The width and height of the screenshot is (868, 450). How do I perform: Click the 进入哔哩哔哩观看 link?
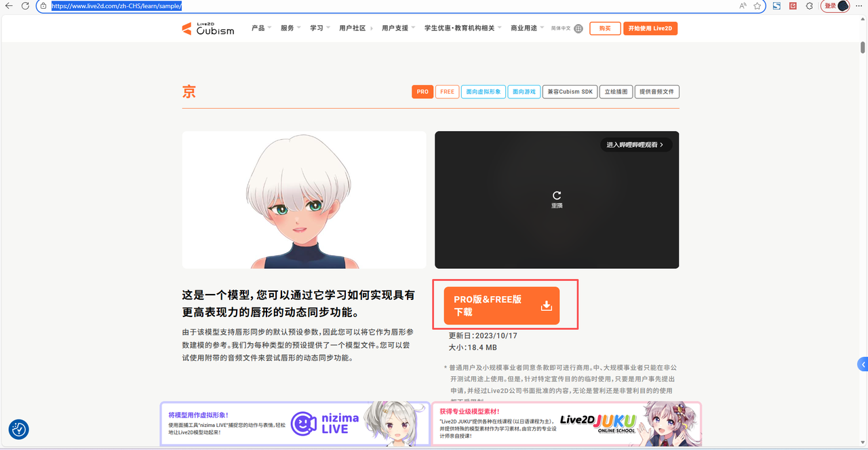coord(635,145)
